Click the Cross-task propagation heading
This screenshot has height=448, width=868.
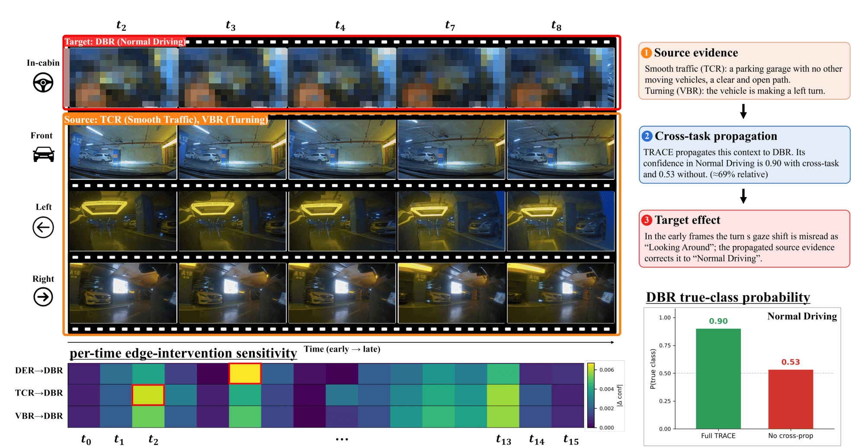[x=716, y=136]
